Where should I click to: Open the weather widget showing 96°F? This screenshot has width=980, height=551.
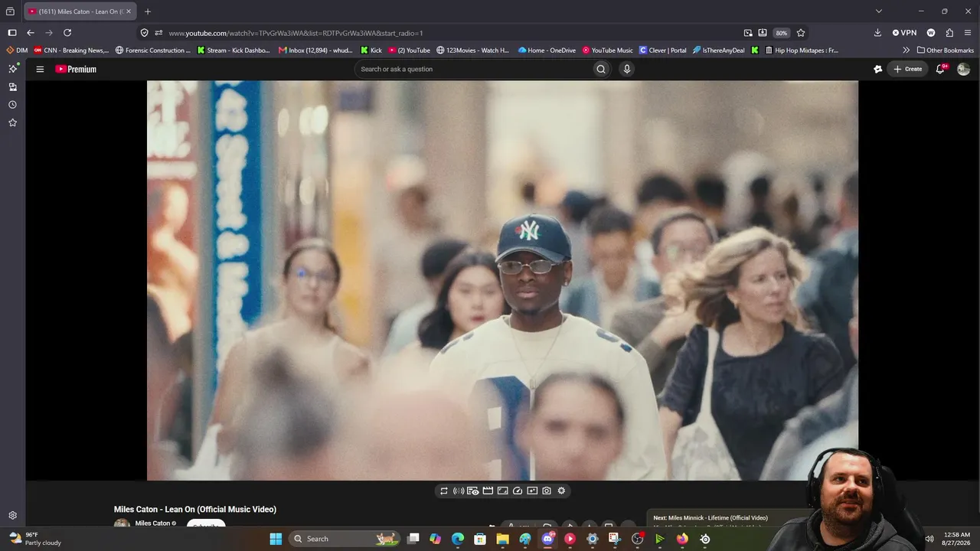[35, 539]
